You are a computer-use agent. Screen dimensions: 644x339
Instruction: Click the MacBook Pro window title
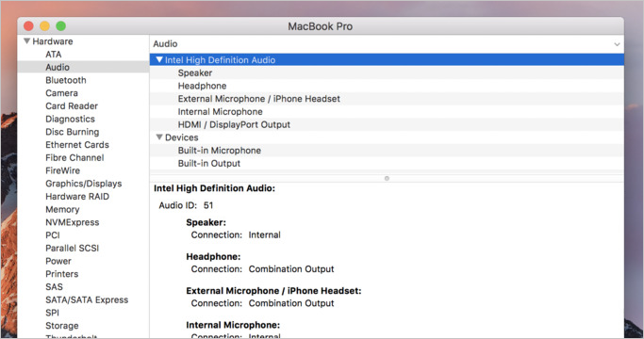click(x=320, y=26)
